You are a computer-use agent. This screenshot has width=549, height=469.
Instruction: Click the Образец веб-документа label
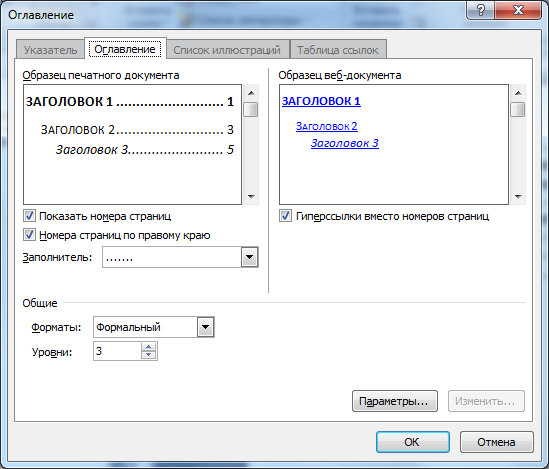pos(340,75)
